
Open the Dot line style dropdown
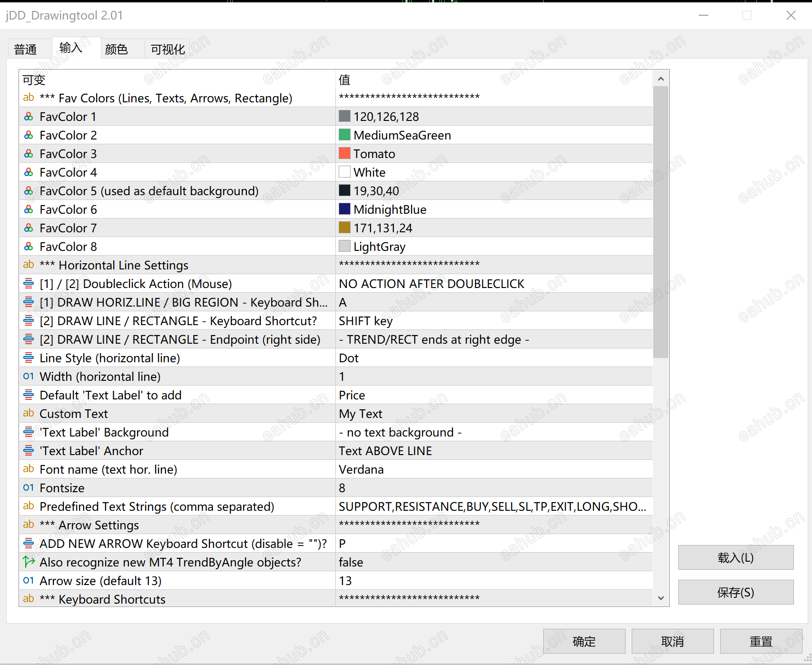tap(494, 358)
